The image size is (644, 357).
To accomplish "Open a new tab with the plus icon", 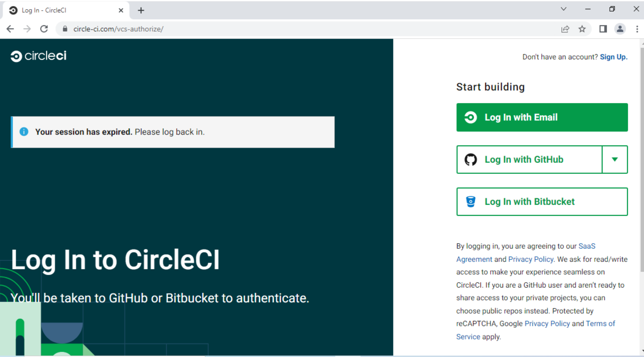I will 141,11.
